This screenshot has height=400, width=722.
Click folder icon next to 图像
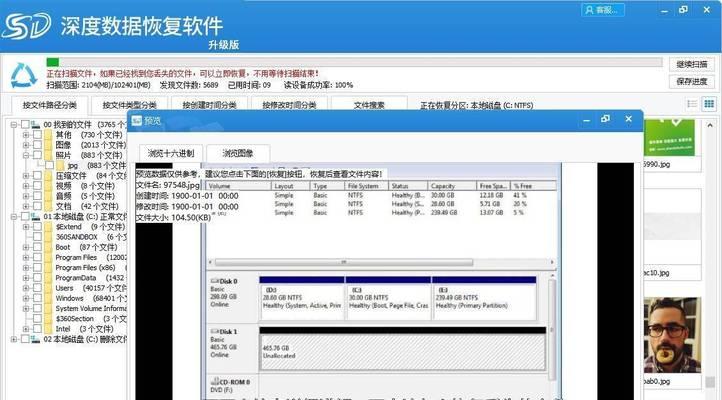pos(48,145)
